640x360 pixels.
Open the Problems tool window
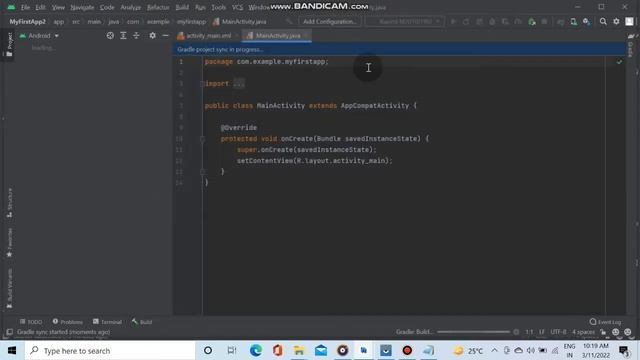tap(68, 322)
